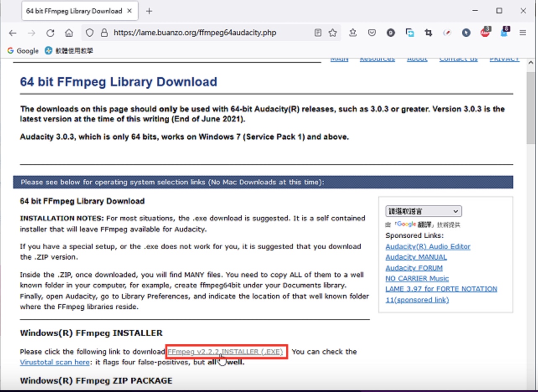Click the blue cursor extension icon
Viewport: 538px width, 392px height.
[x=466, y=33]
